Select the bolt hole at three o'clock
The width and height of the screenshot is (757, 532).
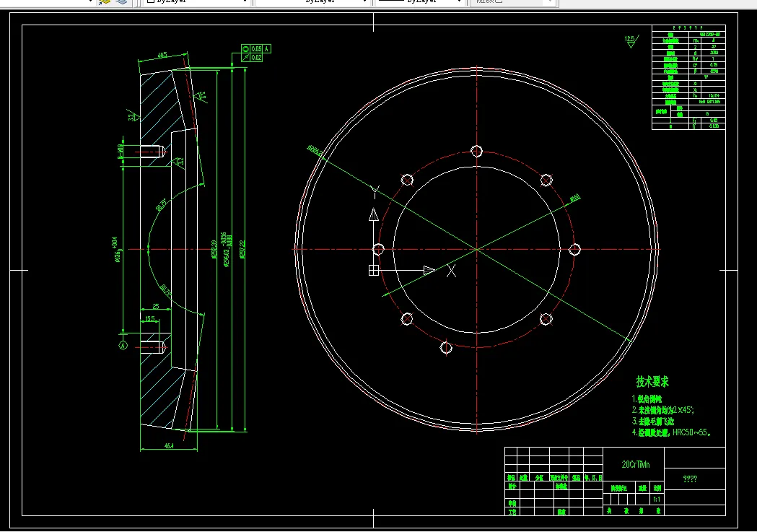pos(574,250)
